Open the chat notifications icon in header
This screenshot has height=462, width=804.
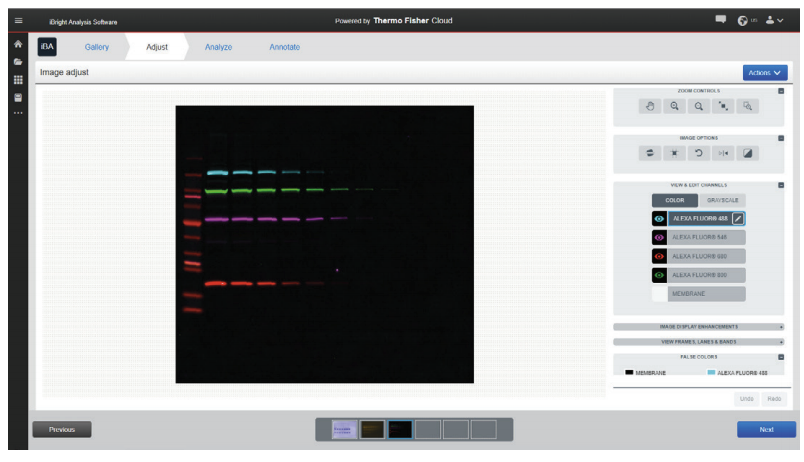click(720, 20)
